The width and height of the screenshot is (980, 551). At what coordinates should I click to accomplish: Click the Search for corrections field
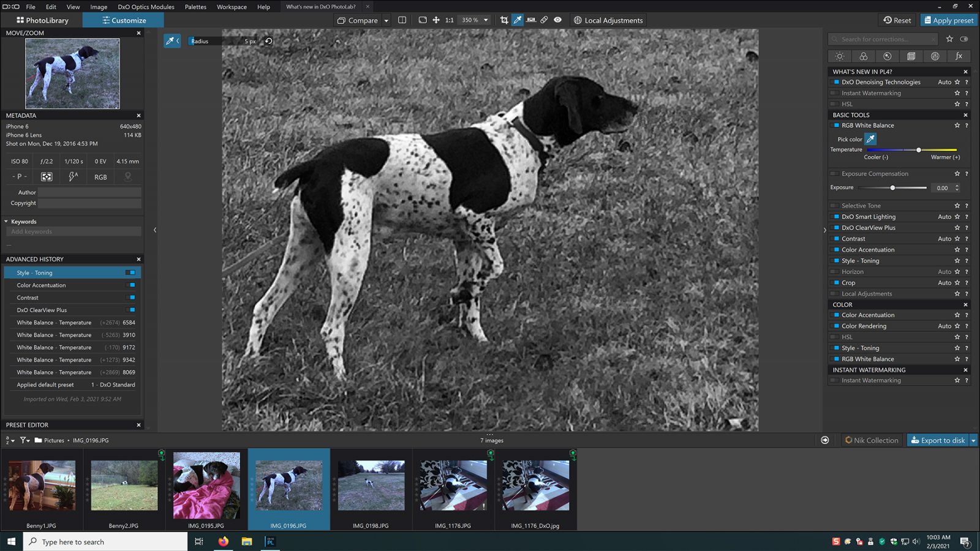tap(883, 39)
